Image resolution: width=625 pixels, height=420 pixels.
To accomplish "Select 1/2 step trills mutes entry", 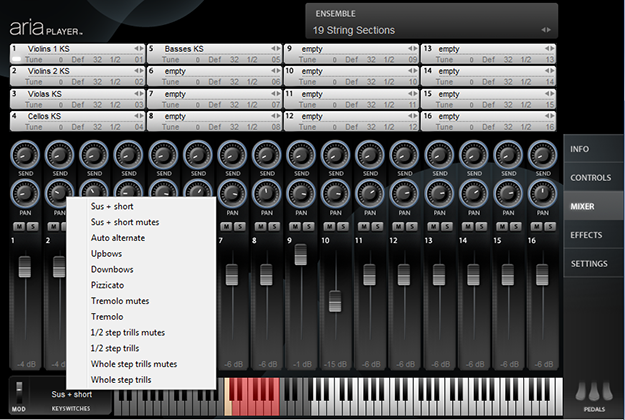I will (141, 332).
